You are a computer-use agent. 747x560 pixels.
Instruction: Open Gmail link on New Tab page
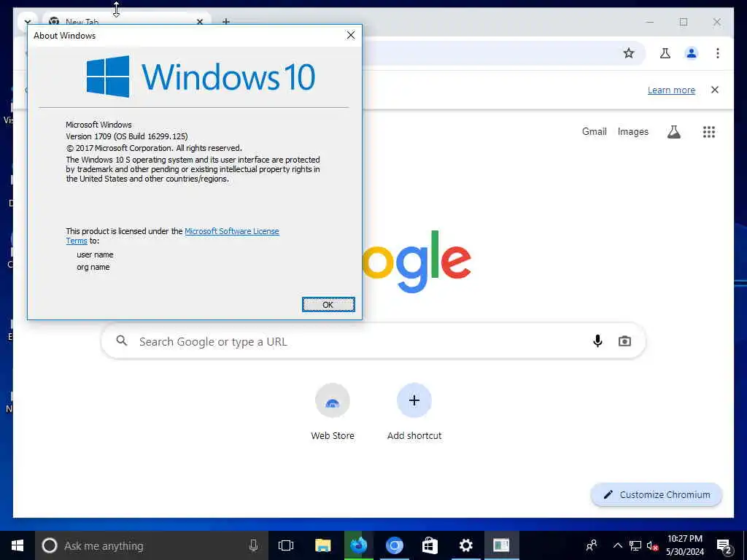594,131
